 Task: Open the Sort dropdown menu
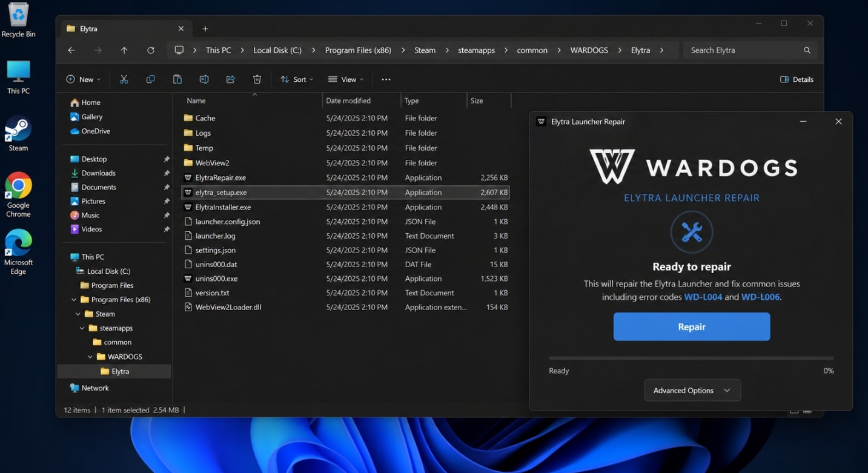coord(297,79)
